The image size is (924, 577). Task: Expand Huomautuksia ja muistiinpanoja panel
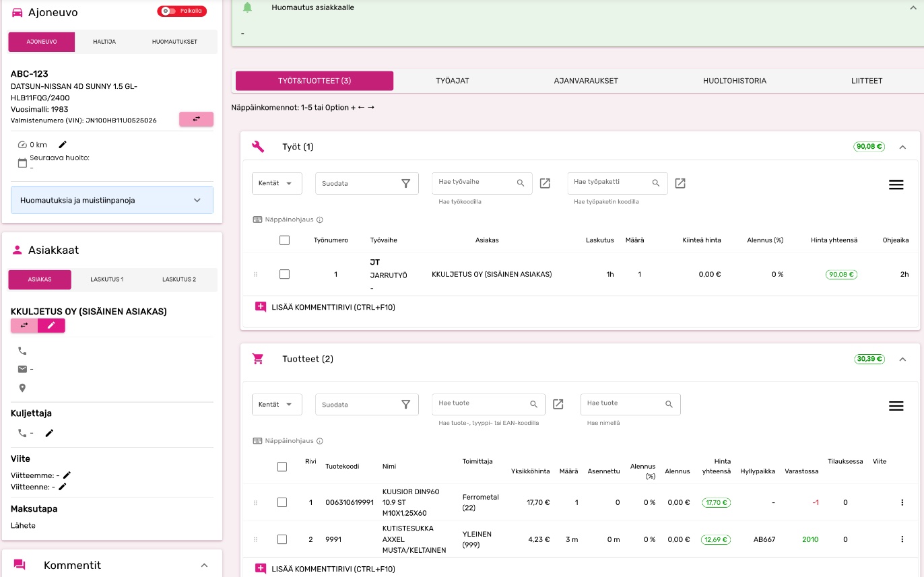[112, 200]
